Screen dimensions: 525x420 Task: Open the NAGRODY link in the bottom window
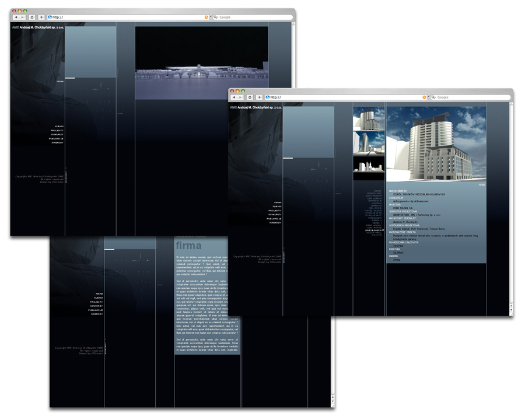pos(97,314)
